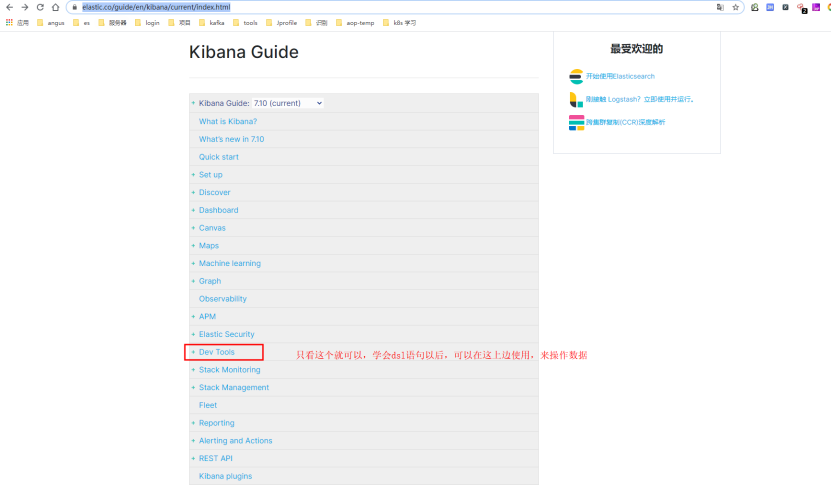
Task: Open the Reporting link
Action: point(217,423)
